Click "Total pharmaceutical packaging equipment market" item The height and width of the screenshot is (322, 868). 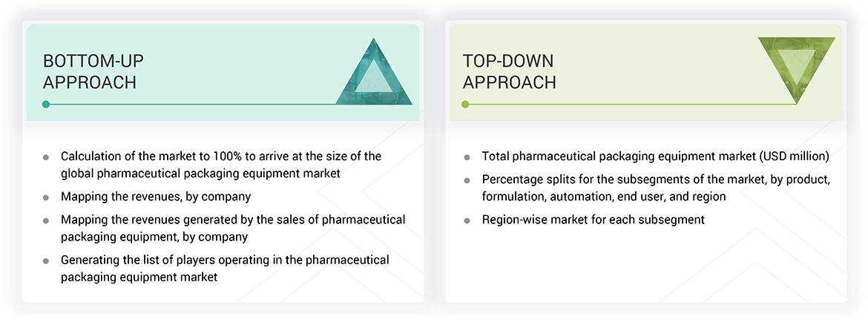655,157
